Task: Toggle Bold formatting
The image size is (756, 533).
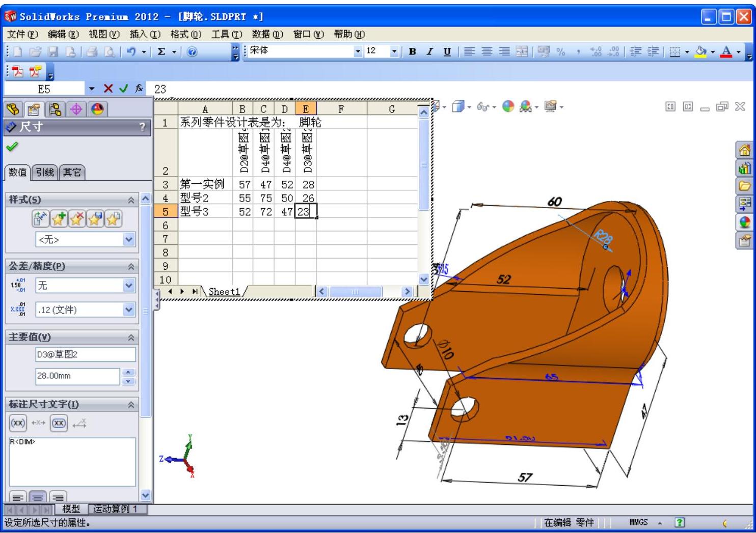Action: pos(412,51)
